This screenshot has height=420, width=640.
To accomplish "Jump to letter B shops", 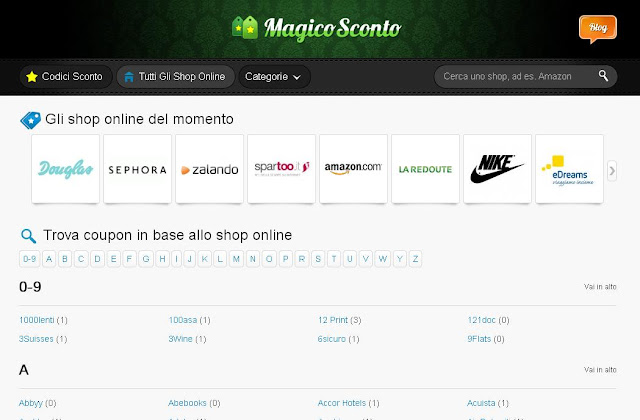I will (65, 259).
